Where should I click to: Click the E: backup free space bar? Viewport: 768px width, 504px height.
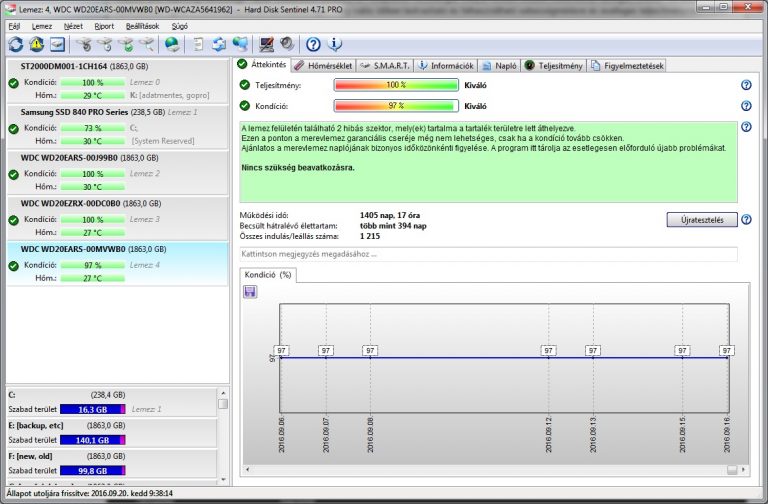pos(93,438)
